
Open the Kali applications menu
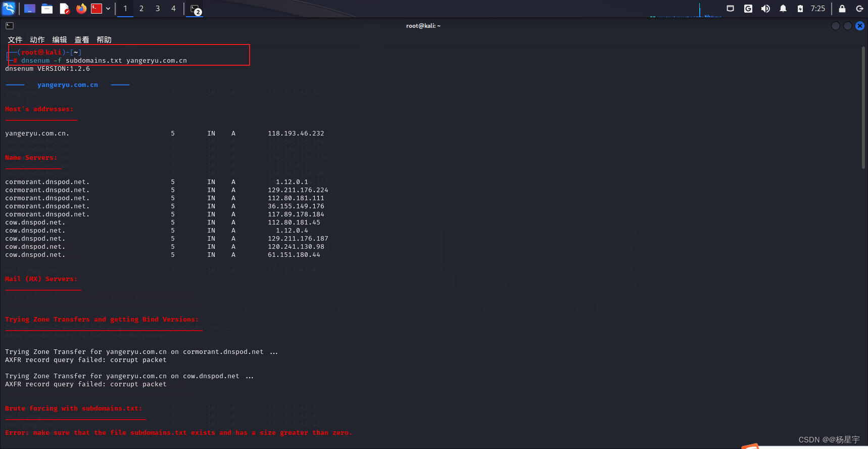[9, 8]
